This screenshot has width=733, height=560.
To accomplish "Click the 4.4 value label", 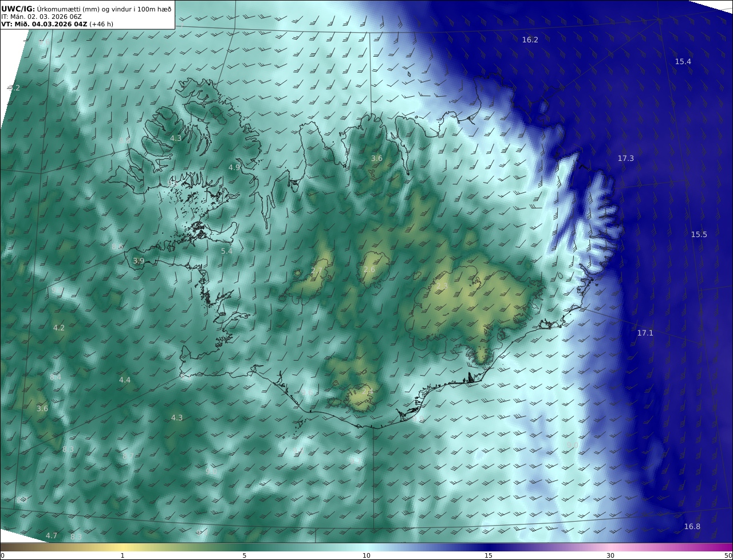I will coord(125,380).
